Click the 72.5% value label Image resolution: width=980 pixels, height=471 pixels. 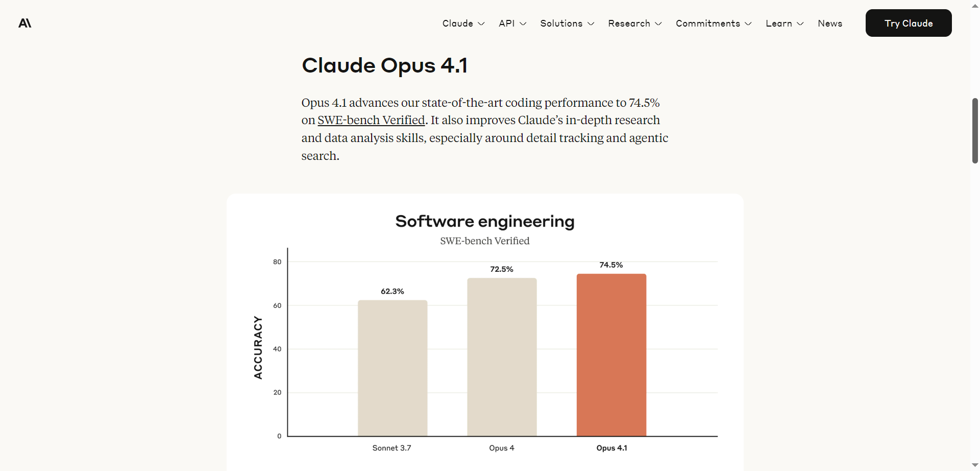pos(502,269)
